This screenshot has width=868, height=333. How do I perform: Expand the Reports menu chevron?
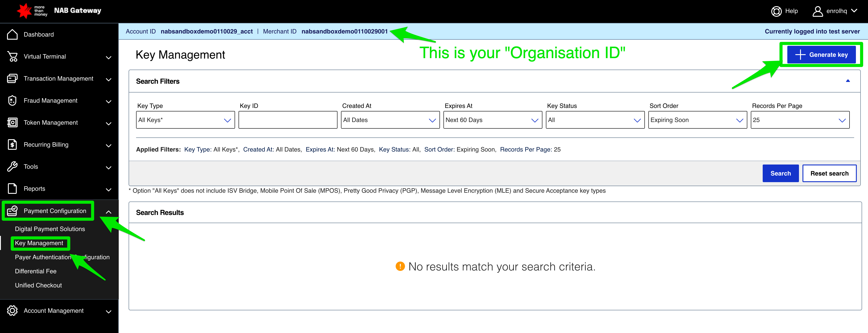109,190
